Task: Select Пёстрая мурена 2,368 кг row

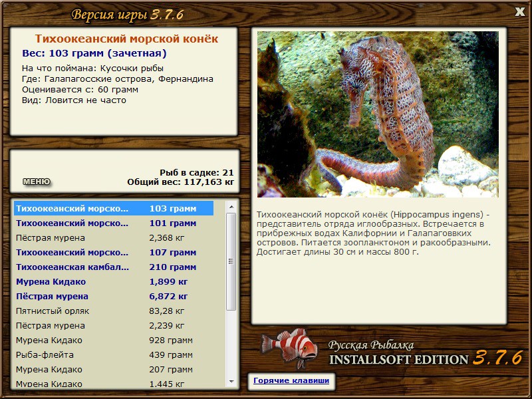Action: click(x=114, y=238)
